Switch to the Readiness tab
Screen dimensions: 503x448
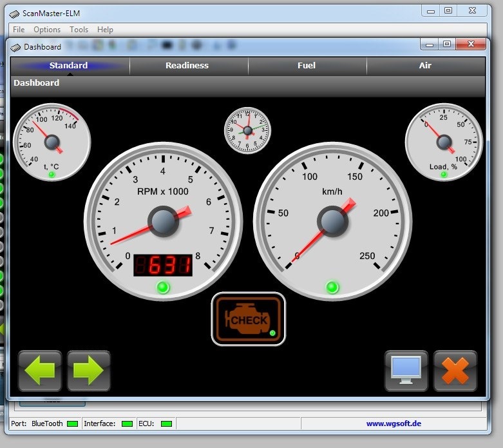tap(189, 66)
